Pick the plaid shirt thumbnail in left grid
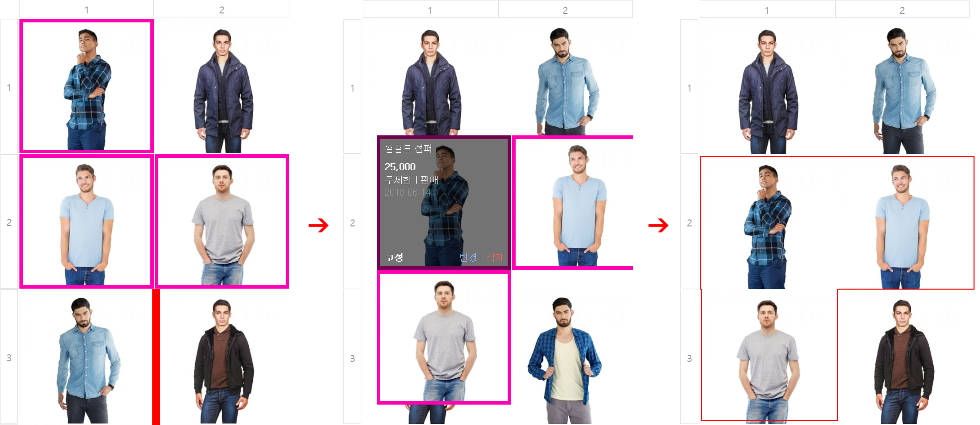980x425 pixels. (87, 86)
